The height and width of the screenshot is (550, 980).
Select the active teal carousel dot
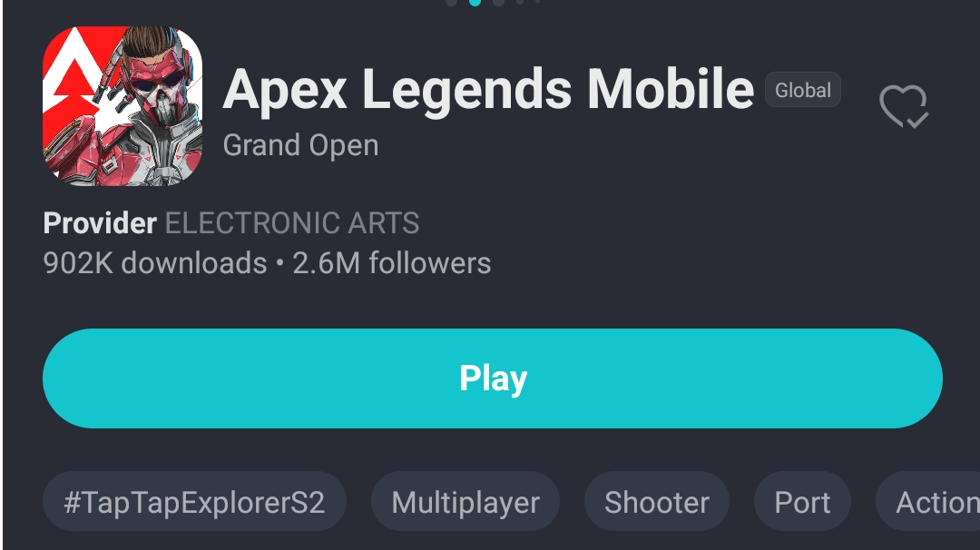pos(475,2)
